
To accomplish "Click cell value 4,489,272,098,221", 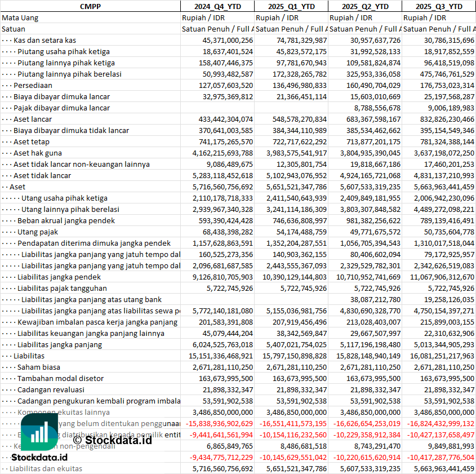I will 444,209.
